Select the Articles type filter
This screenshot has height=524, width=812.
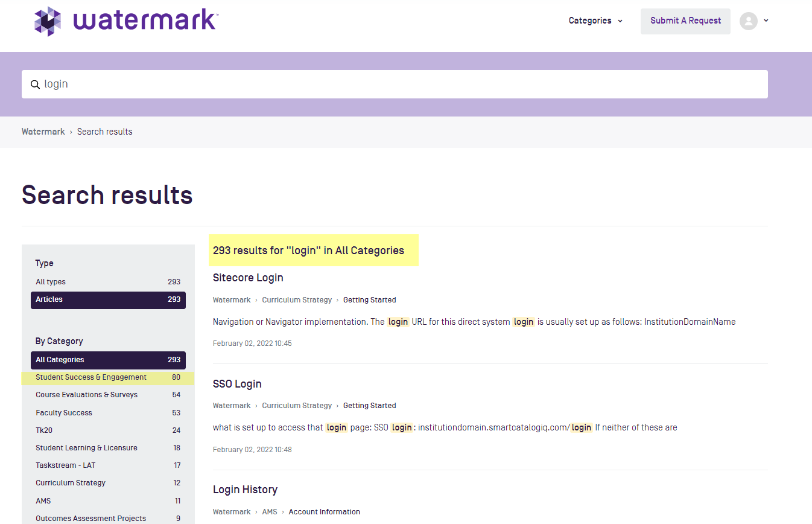(108, 300)
